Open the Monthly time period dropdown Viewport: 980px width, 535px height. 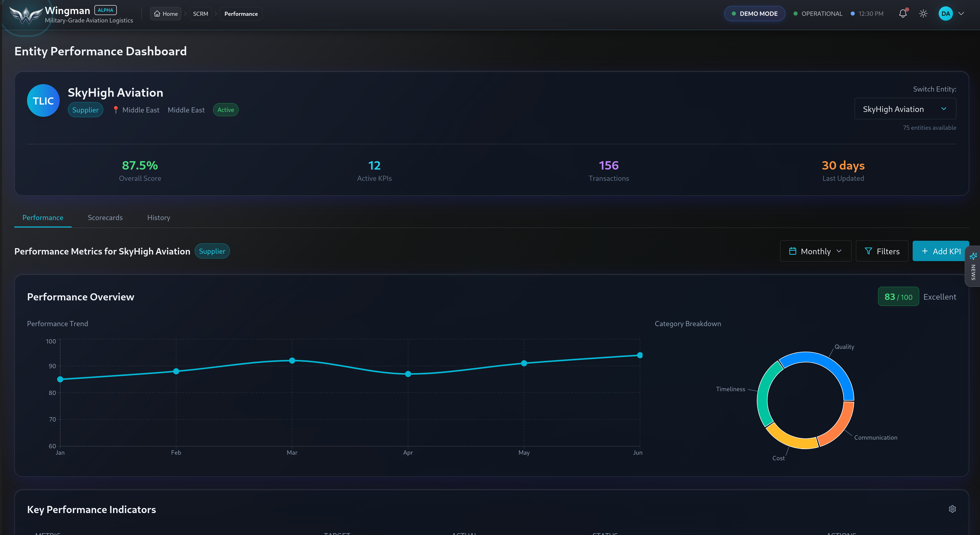click(816, 251)
